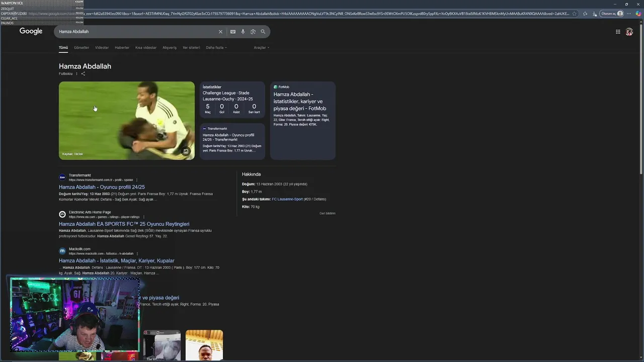Open Mackolik İstatistik, Maçlar, Kariyer link
Viewport: 644px width, 362px height.
[x=117, y=261]
